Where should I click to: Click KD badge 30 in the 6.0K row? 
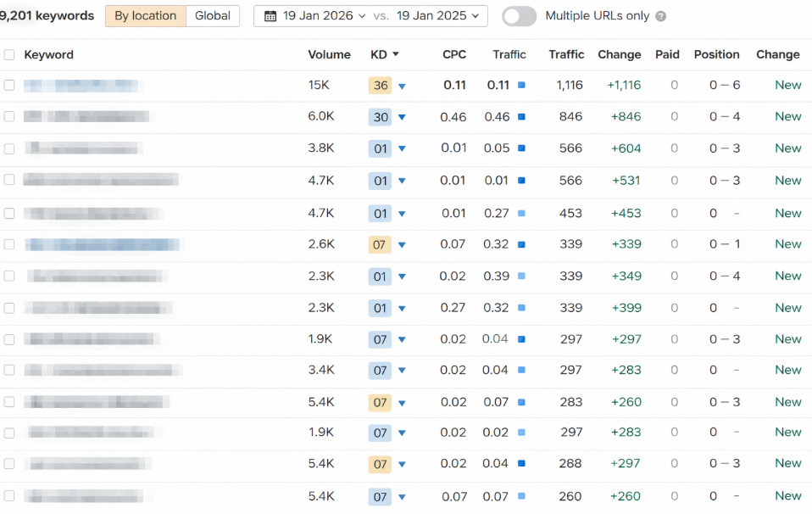point(380,117)
